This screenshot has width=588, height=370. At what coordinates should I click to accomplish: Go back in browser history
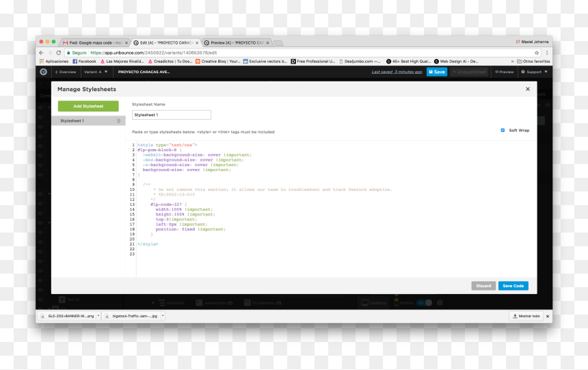coord(41,53)
